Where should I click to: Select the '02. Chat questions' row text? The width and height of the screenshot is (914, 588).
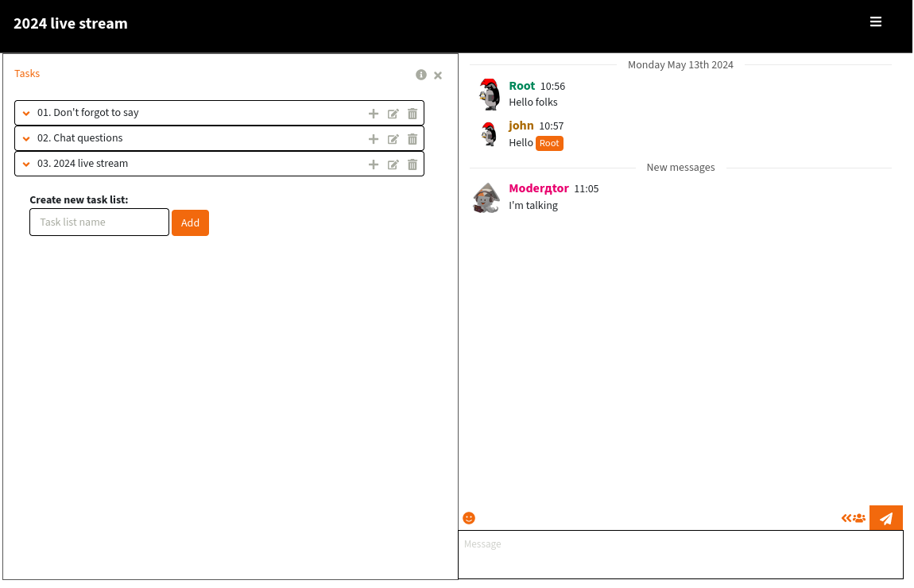pos(79,138)
